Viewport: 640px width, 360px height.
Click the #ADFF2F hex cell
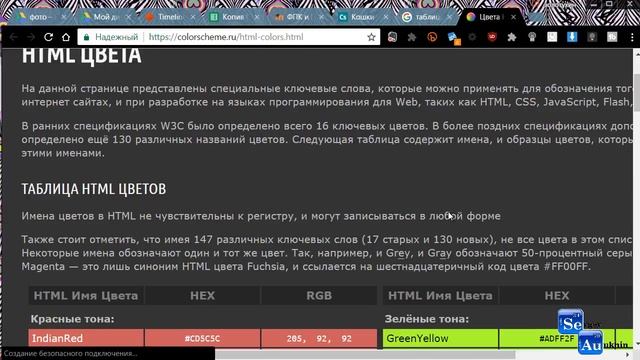point(557,338)
